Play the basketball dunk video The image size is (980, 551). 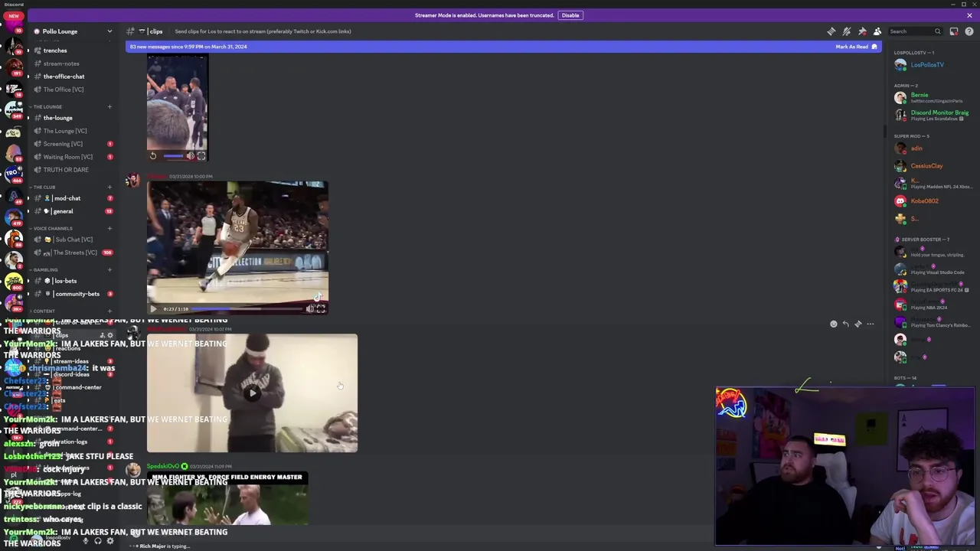pyautogui.click(x=153, y=309)
